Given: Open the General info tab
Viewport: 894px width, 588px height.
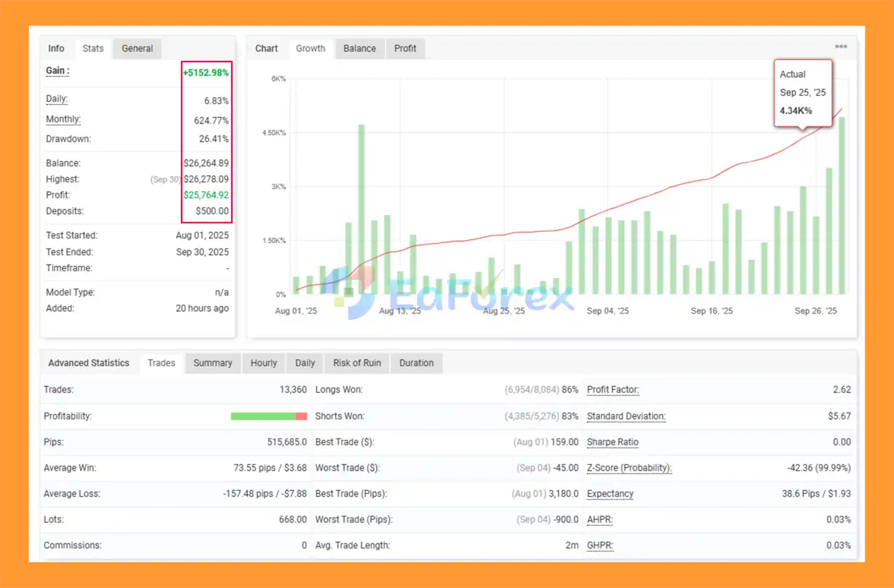Looking at the screenshot, I should [x=137, y=49].
